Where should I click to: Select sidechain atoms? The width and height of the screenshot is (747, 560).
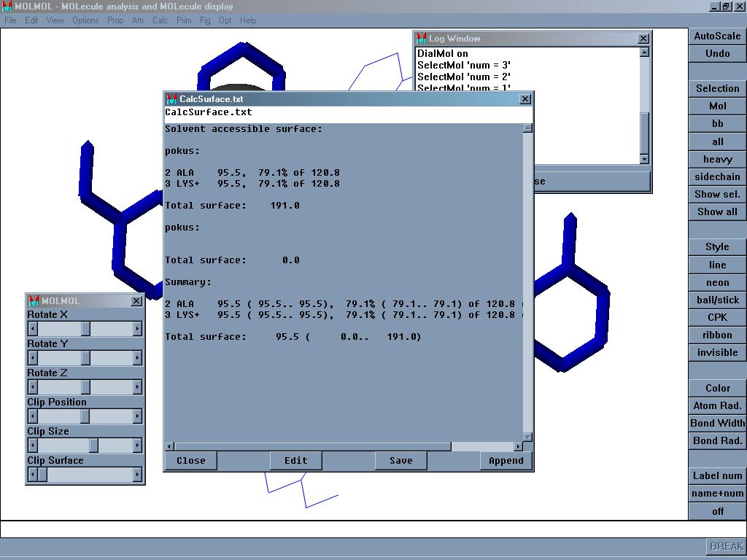pos(717,176)
